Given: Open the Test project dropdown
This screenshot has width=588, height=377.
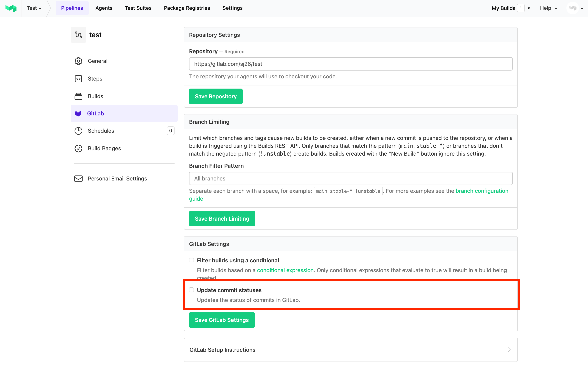Looking at the screenshot, I should pyautogui.click(x=34, y=8).
